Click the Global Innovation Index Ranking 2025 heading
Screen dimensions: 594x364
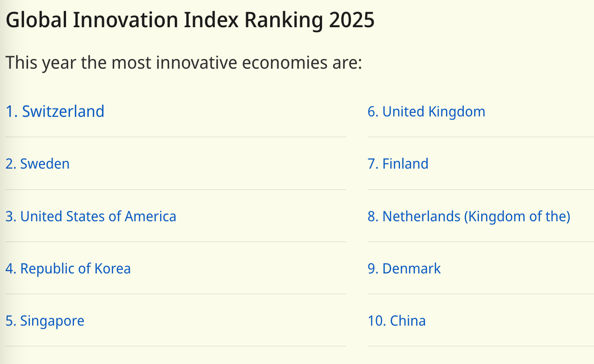tap(190, 20)
